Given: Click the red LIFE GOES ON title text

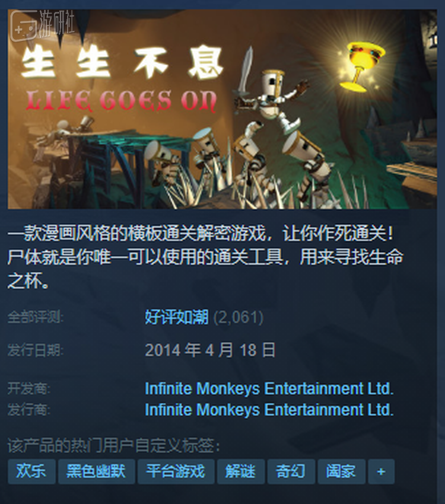Looking at the screenshot, I should (122, 101).
